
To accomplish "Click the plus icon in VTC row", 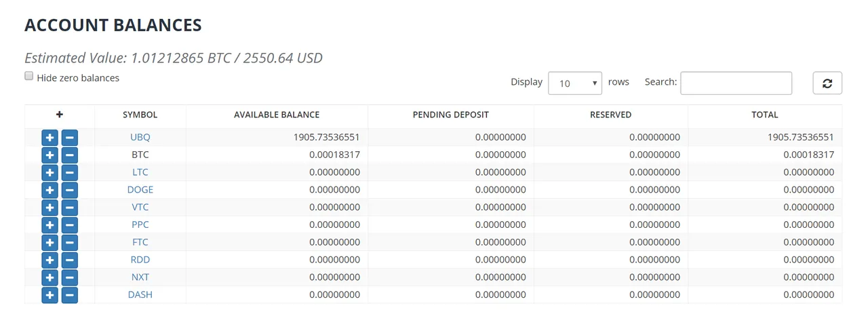I will pyautogui.click(x=50, y=208).
